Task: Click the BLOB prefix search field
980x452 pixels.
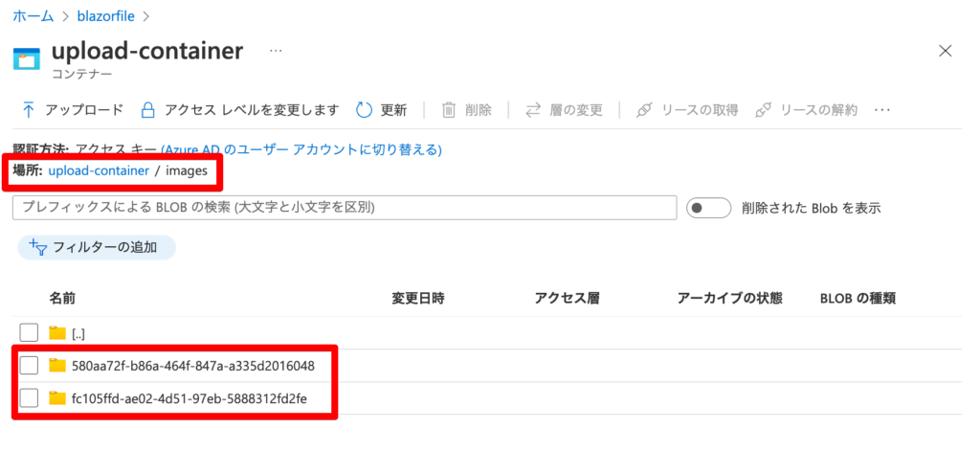Action: [345, 208]
